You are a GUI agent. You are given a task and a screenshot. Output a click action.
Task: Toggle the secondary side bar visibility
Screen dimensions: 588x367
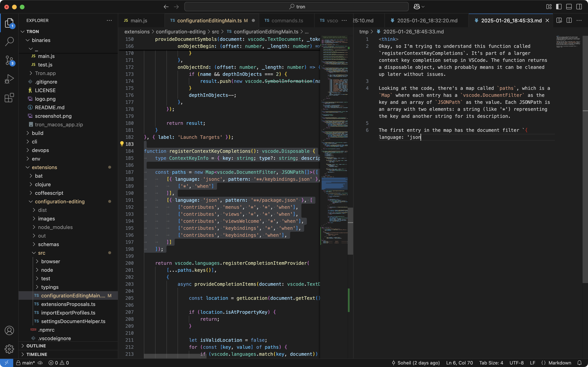pos(579,7)
